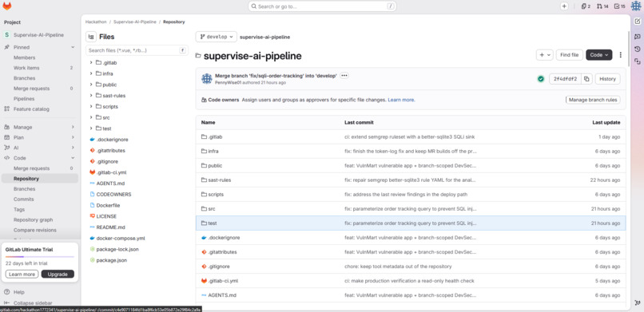This screenshot has width=644, height=312.
Task: Open LICENSE in the file tree
Action: pyautogui.click(x=106, y=216)
